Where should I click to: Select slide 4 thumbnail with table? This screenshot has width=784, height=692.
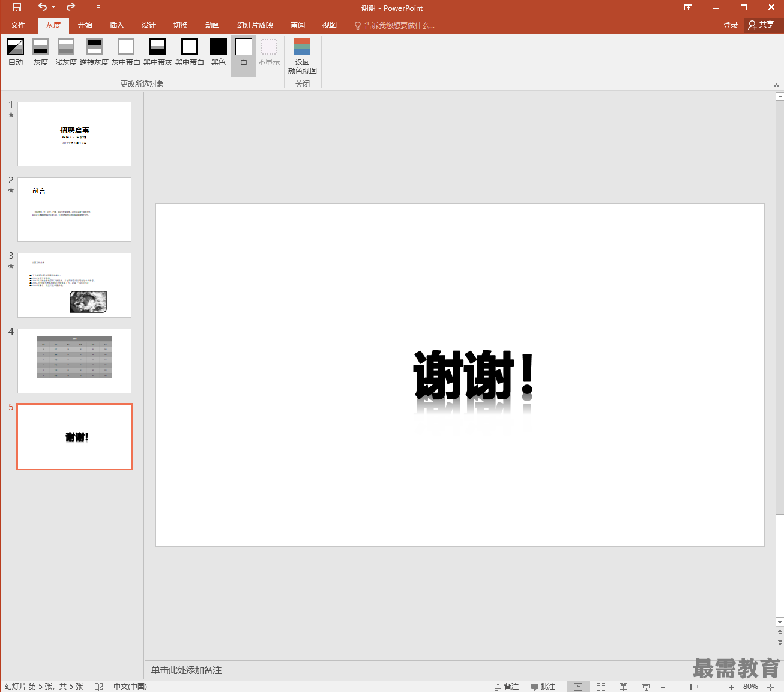[x=74, y=361]
